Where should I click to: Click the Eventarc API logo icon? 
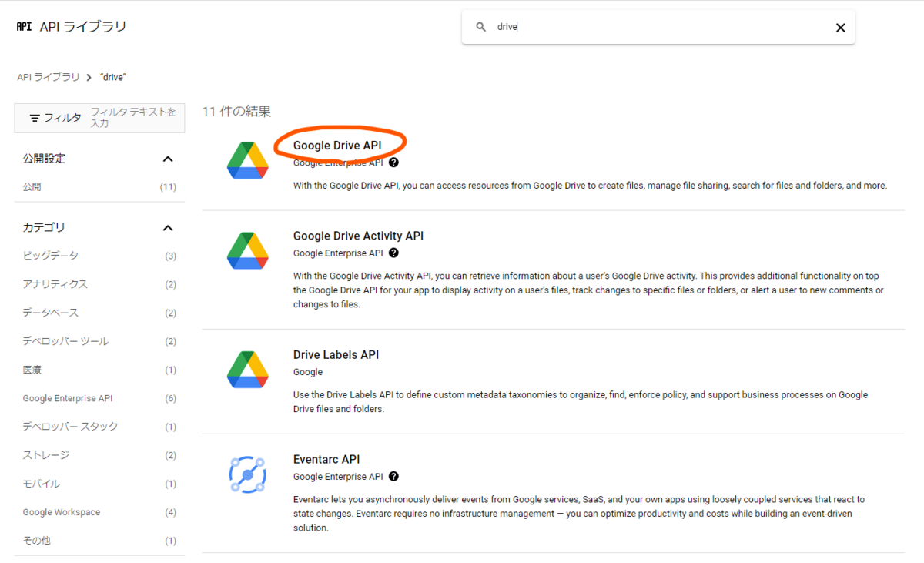tap(248, 474)
